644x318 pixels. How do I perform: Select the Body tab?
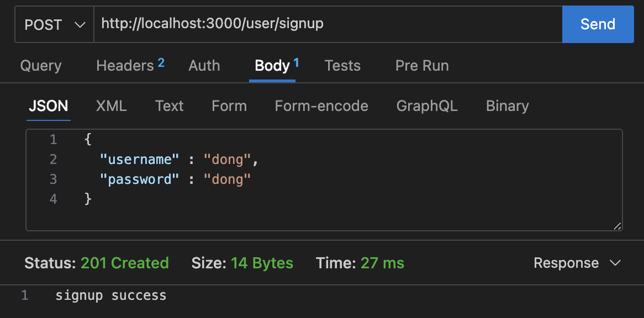(276, 66)
